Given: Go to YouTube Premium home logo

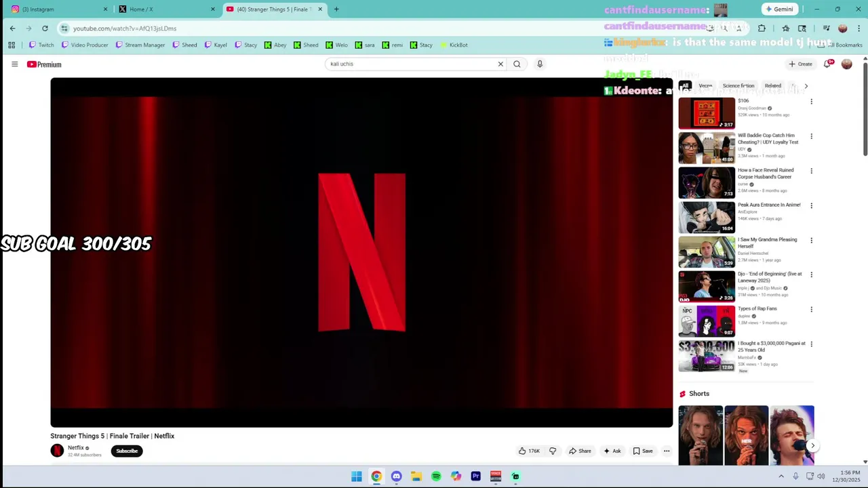Looking at the screenshot, I should tap(44, 64).
